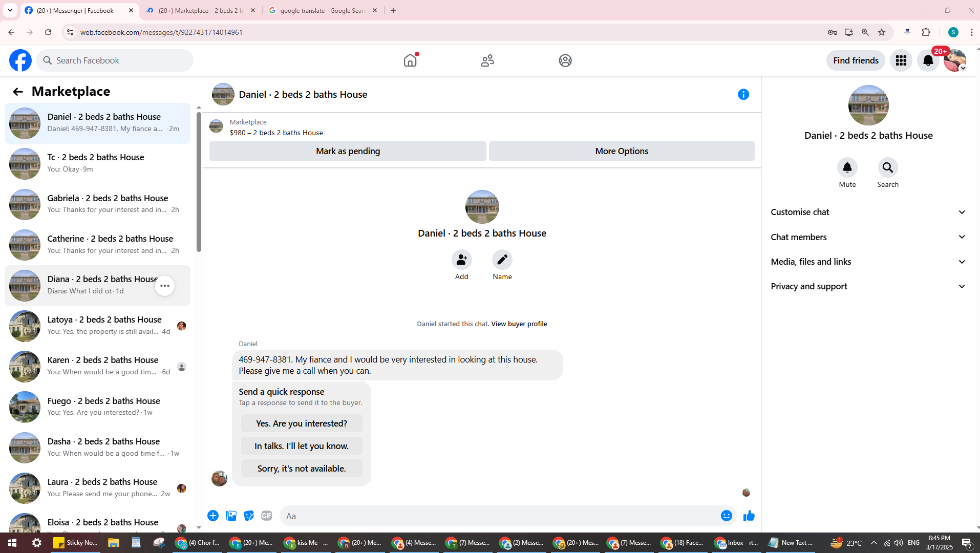
Task: Open Windows Start menu
Action: (x=12, y=543)
